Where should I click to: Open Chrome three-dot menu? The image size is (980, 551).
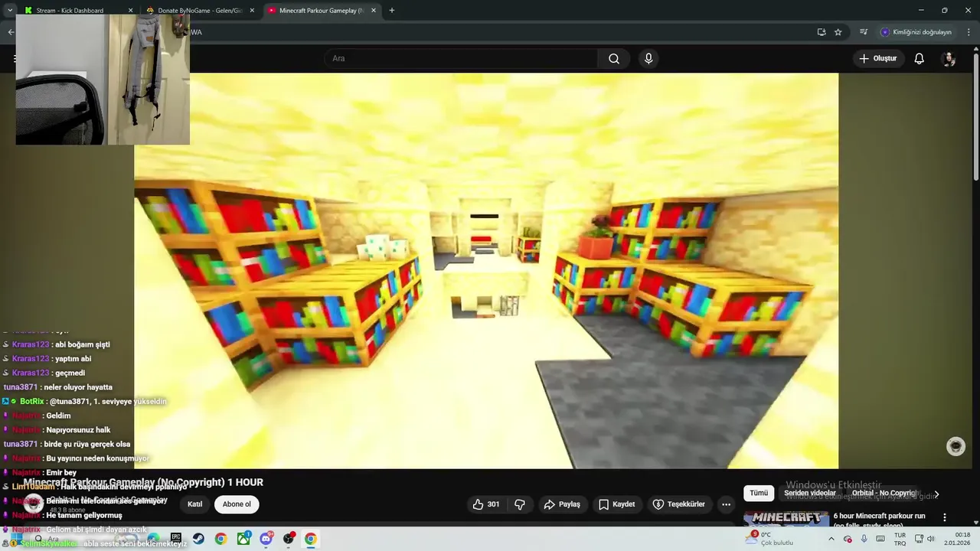969,32
